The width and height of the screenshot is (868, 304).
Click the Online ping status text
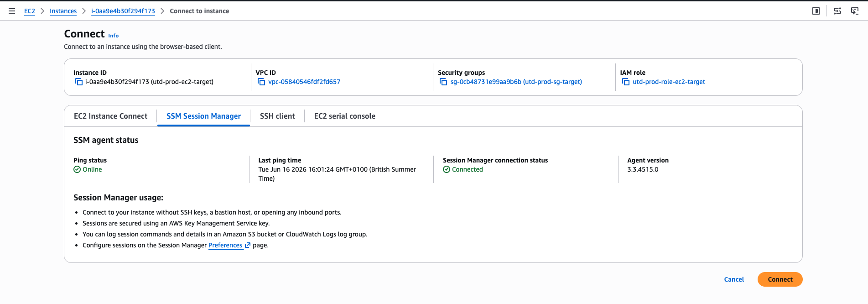[x=92, y=169]
